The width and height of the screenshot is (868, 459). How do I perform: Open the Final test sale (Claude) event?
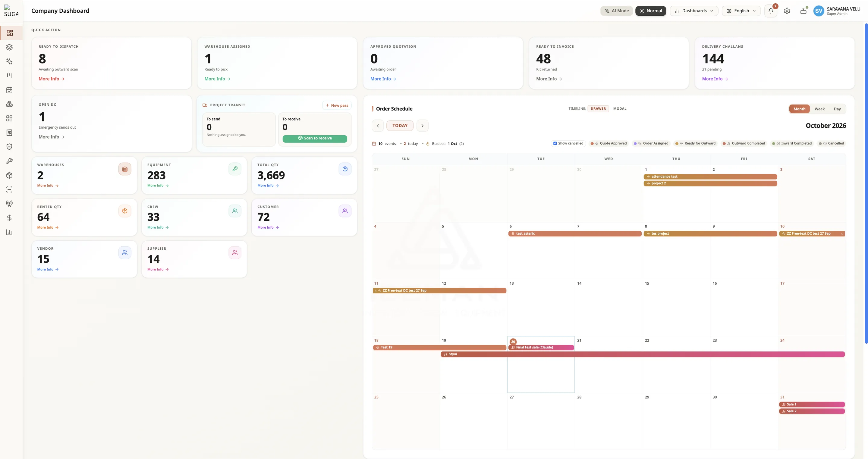pyautogui.click(x=541, y=348)
